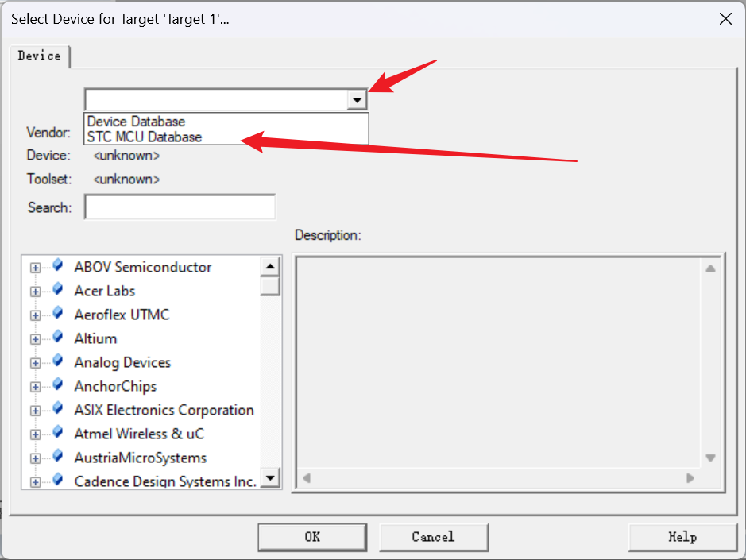The height and width of the screenshot is (560, 746).
Task: Click the AnchorChips chip icon
Action: click(57, 384)
